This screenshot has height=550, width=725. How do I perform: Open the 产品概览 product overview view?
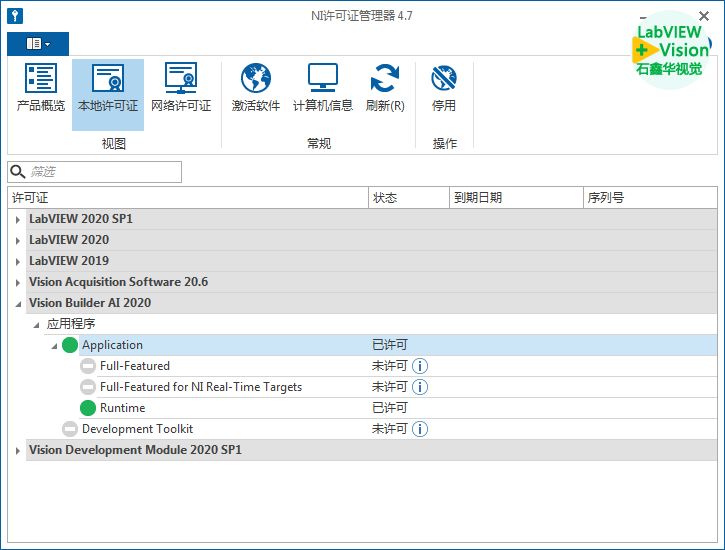[41, 88]
